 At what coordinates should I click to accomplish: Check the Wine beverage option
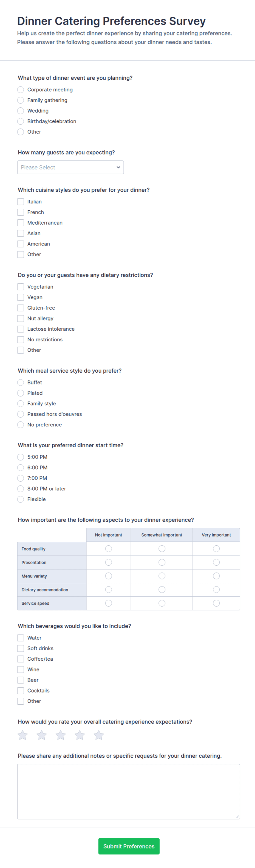[21, 669]
